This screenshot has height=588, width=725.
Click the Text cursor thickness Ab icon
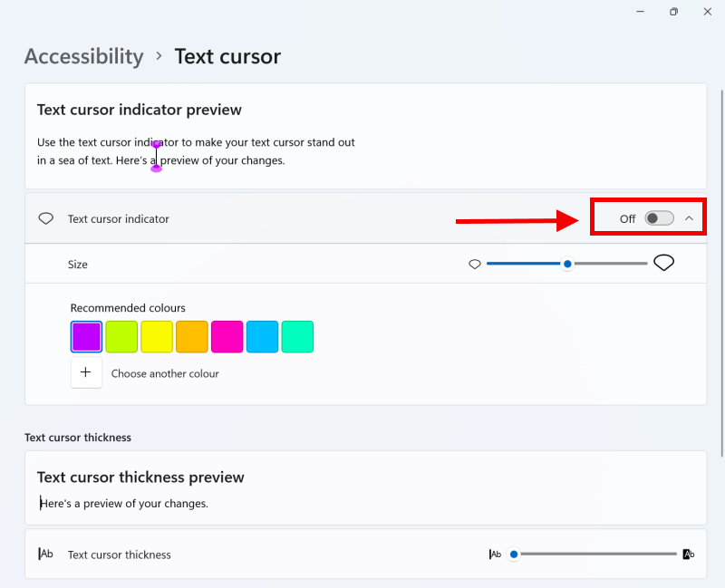tap(46, 554)
